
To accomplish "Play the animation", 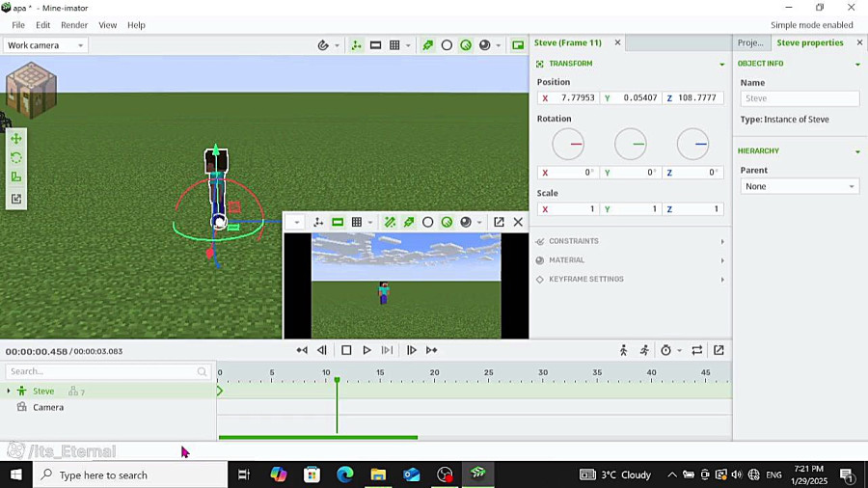I will pyautogui.click(x=366, y=350).
